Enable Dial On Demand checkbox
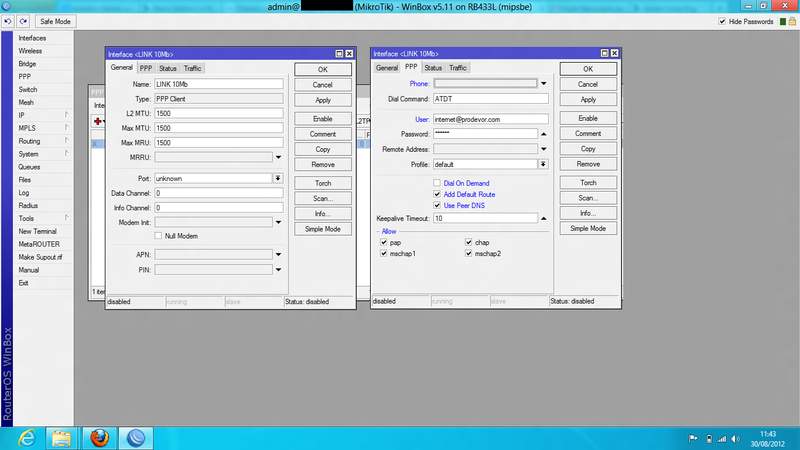The height and width of the screenshot is (450, 800). 437,183
